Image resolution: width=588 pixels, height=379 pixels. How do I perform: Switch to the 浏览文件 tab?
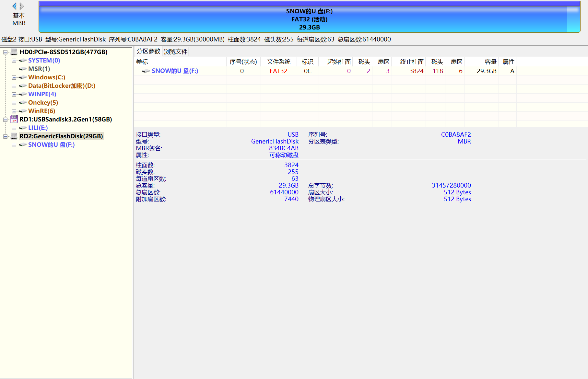(x=175, y=52)
